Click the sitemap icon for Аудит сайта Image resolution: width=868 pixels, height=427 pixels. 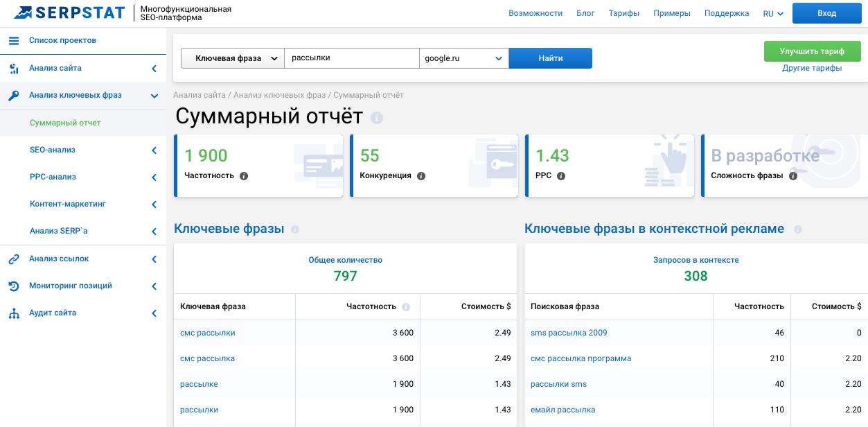(x=13, y=313)
